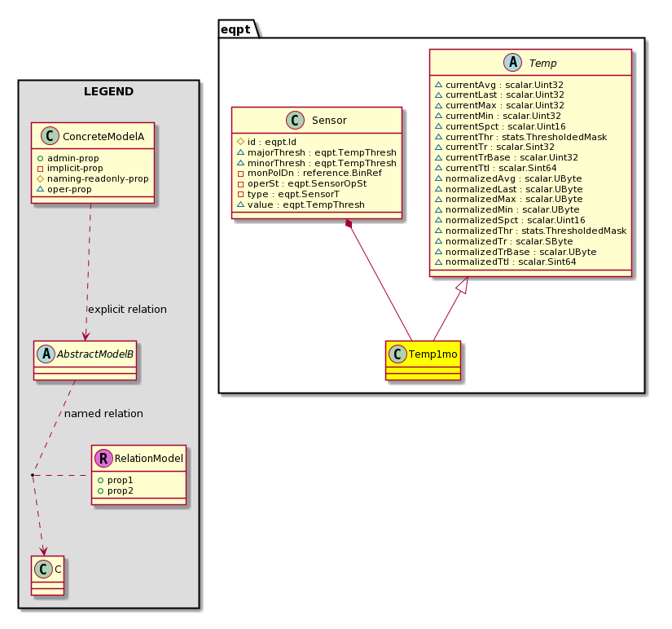Image resolution: width=672 pixels, height=629 pixels.
Task: Click the A icon of AbstractModelB
Action: coord(46,354)
